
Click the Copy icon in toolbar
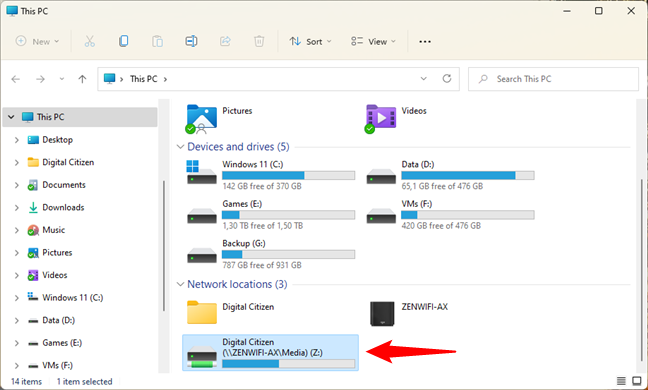point(123,41)
